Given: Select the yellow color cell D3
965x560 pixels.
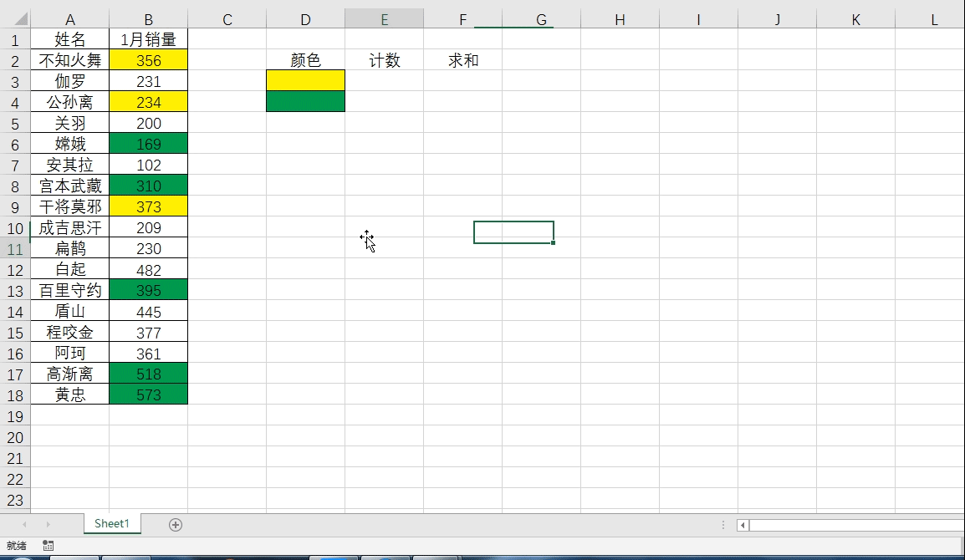Looking at the screenshot, I should pyautogui.click(x=305, y=80).
